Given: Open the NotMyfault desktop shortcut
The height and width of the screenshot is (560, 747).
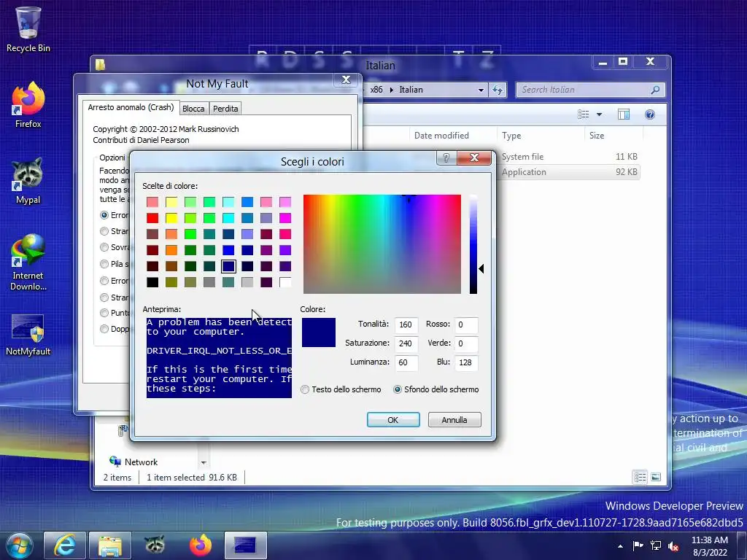Looking at the screenshot, I should pos(28,335).
